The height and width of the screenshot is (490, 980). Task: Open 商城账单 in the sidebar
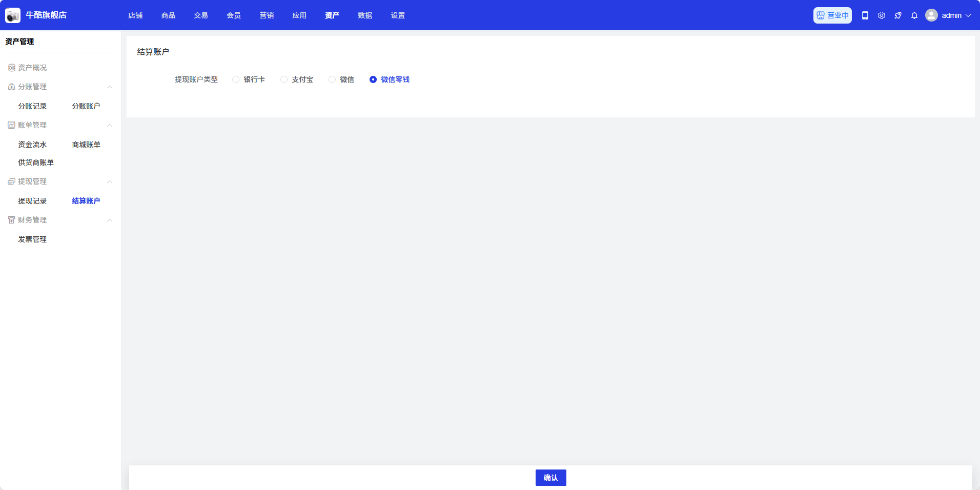tap(86, 145)
